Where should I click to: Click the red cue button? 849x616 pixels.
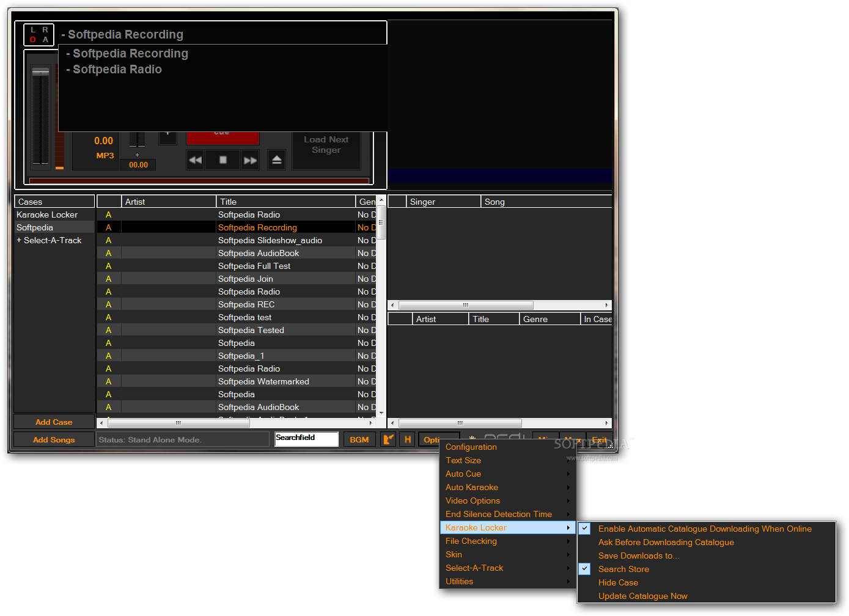tap(222, 138)
